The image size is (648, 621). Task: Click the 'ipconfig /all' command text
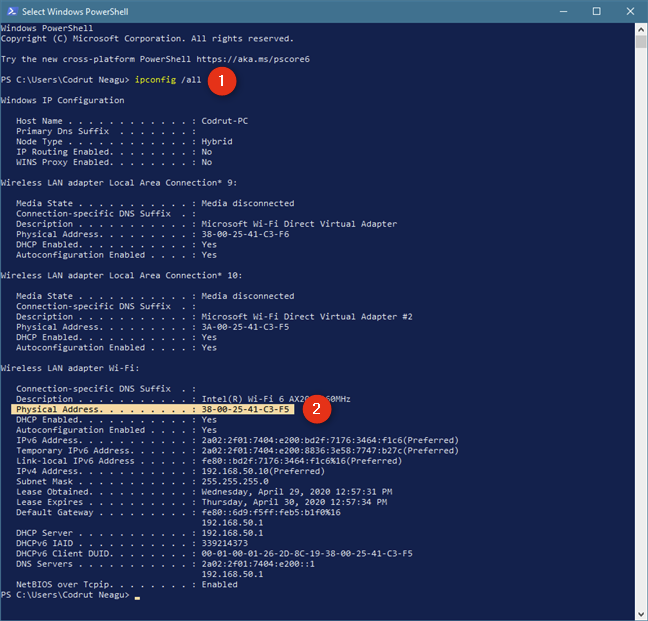click(x=168, y=80)
